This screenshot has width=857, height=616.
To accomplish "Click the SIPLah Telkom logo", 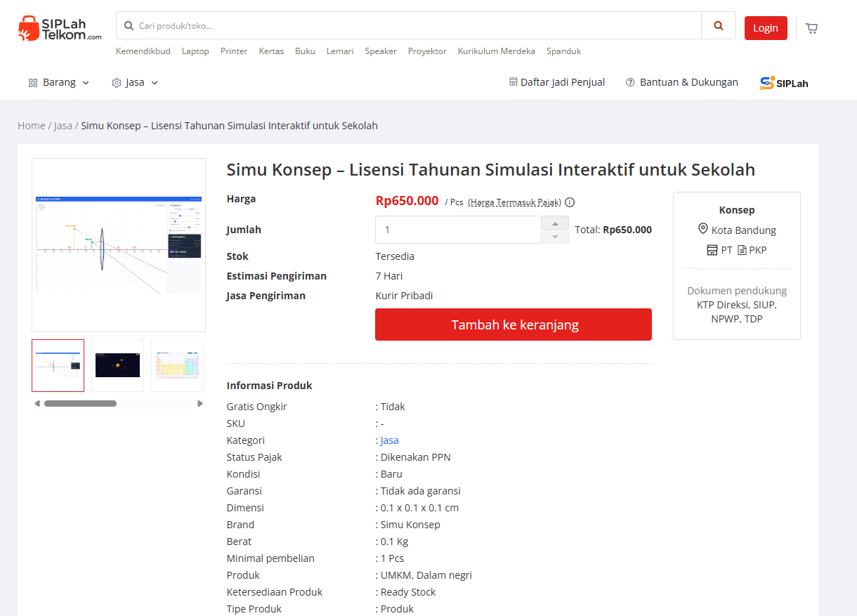I will [x=58, y=28].
